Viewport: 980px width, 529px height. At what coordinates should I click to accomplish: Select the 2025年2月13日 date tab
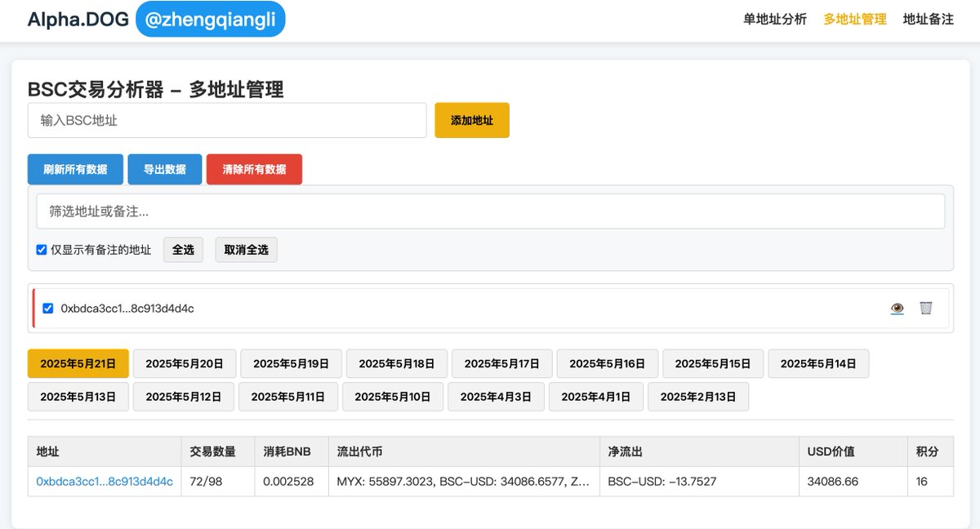click(x=698, y=397)
